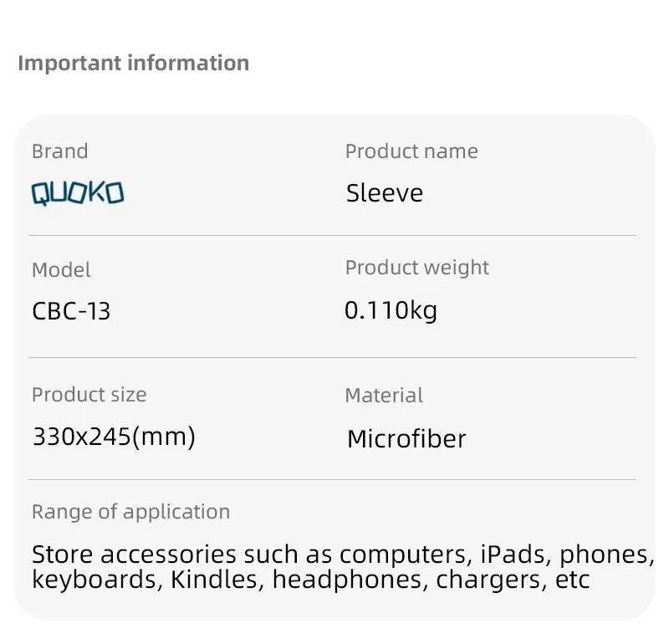Select the Microfiber material value
Viewport: 669px width, 644px height.
point(406,438)
